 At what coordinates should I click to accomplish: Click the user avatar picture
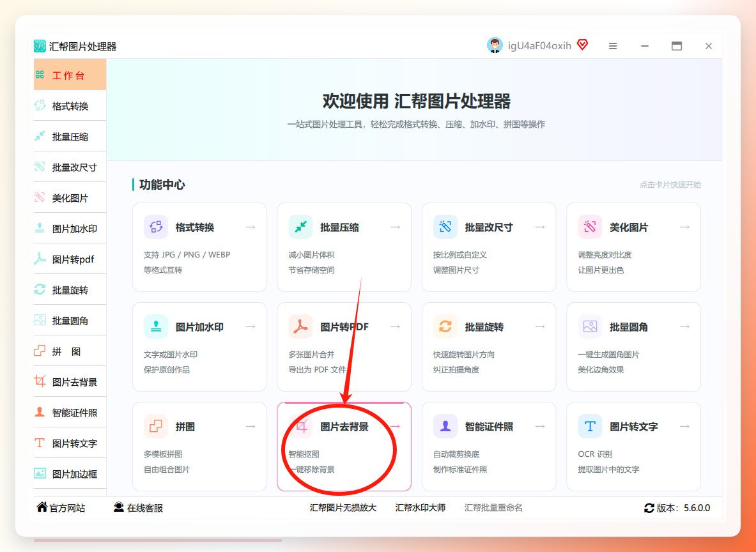(495, 45)
